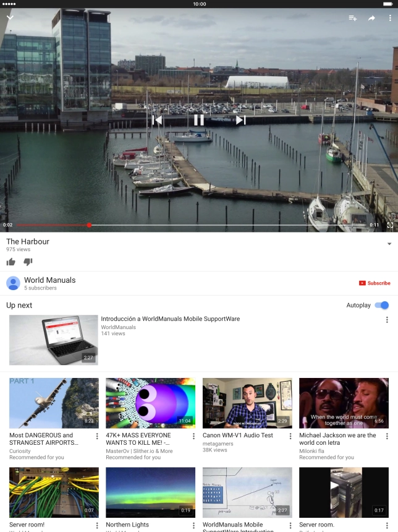Minimize the video player with down chevron

pos(10,17)
